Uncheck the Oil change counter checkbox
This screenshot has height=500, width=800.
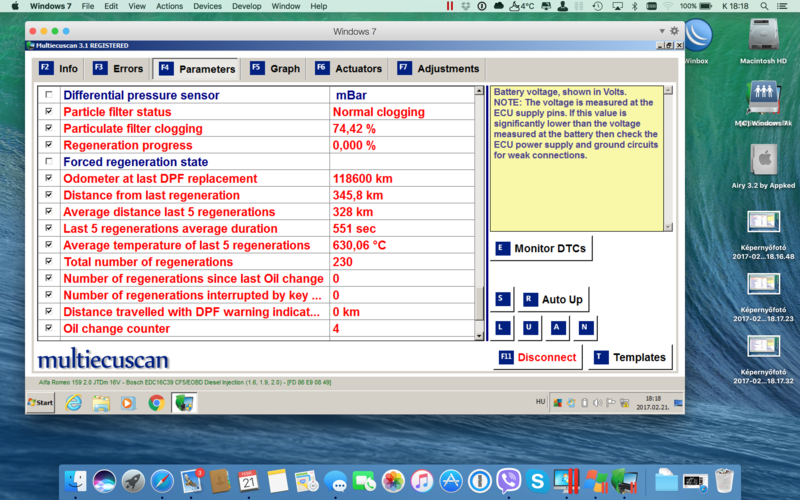point(48,329)
